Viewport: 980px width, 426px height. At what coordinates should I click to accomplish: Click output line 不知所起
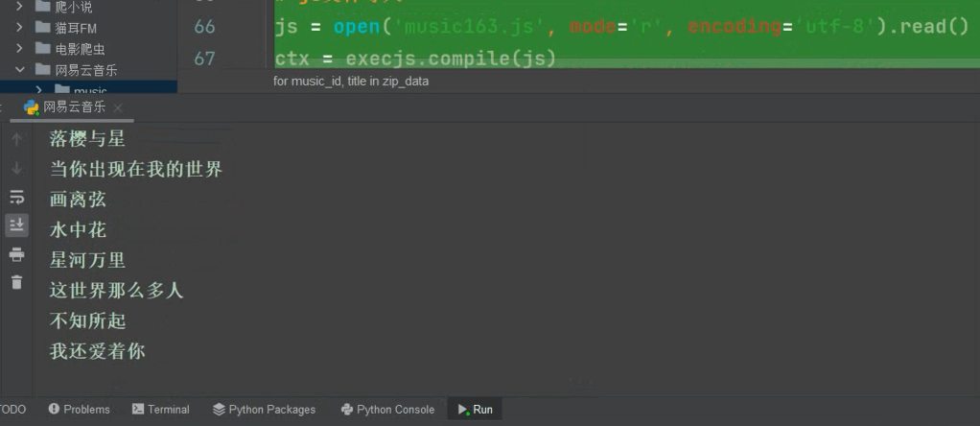coord(87,320)
